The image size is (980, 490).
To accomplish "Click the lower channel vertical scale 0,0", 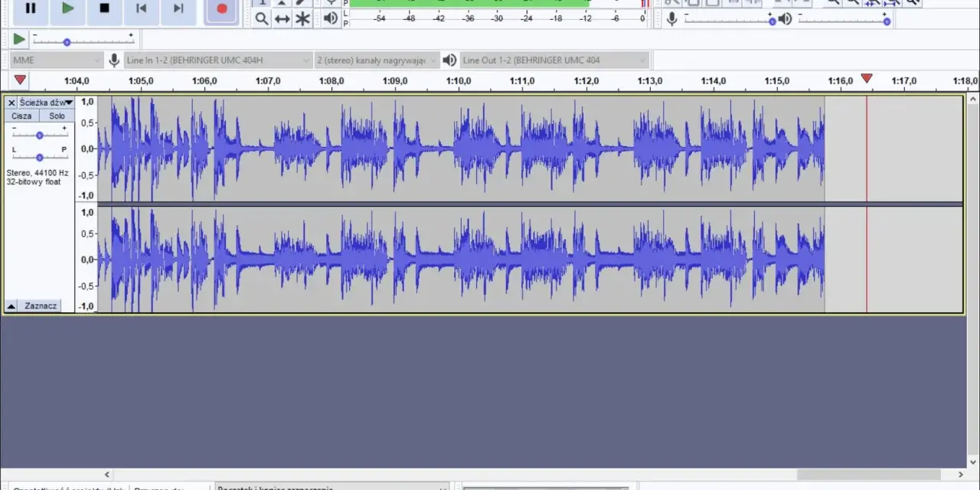I will point(87,260).
